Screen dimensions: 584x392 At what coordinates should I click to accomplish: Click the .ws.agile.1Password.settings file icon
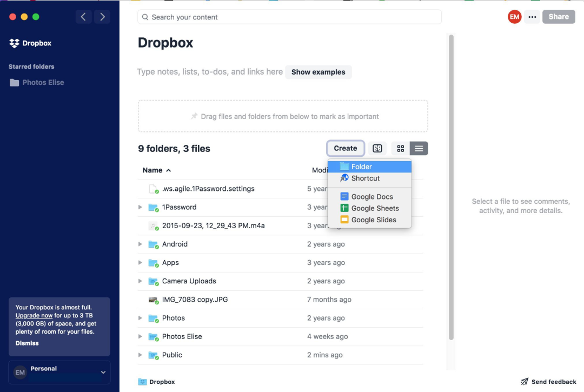153,189
